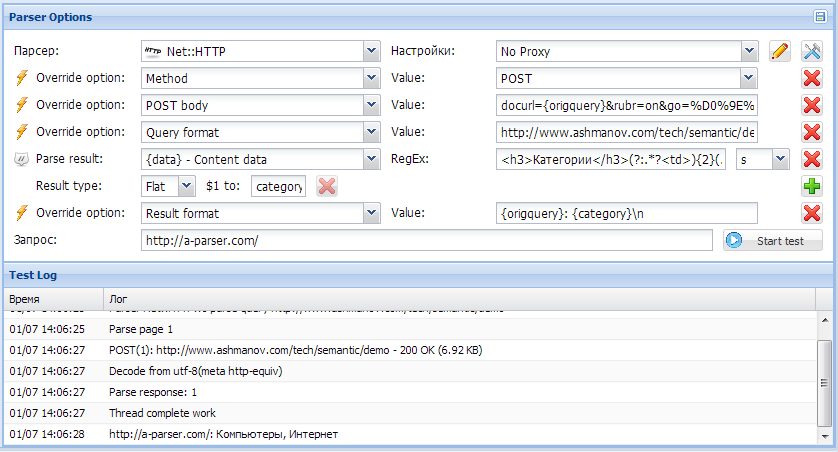Viewport: 838px width, 452px height.
Task: Open the Flat result type dropdown
Action: click(x=186, y=186)
